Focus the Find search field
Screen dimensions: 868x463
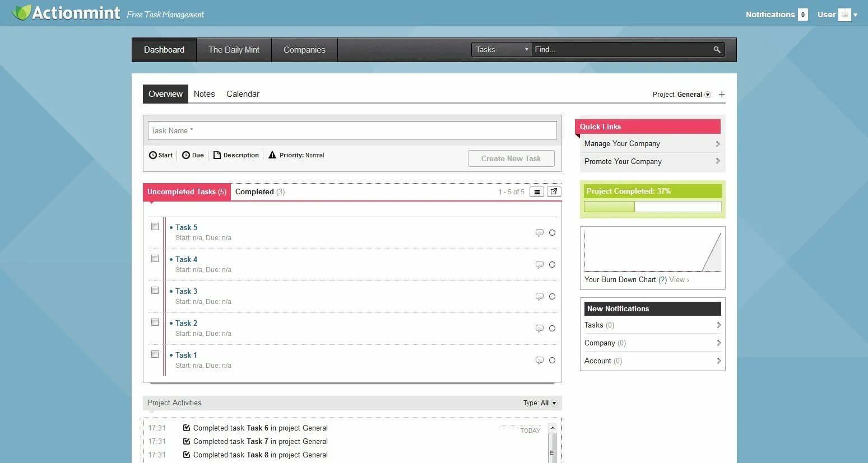[x=622, y=50]
